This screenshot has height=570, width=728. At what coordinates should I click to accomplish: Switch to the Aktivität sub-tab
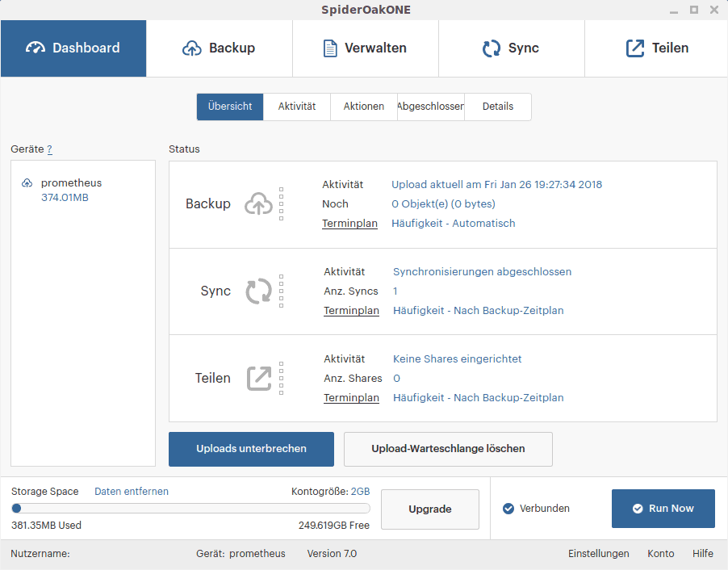tap(297, 107)
